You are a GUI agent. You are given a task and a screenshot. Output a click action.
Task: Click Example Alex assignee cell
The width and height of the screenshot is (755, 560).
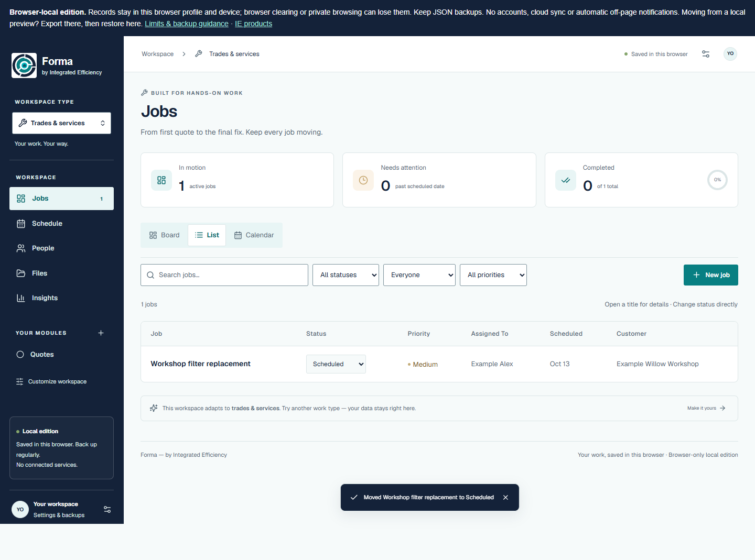coord(492,364)
